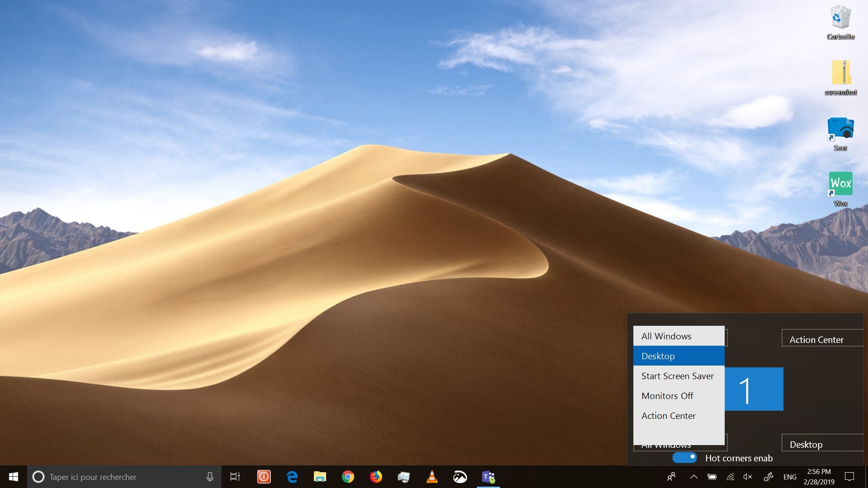Image resolution: width=868 pixels, height=488 pixels.
Task: Open the round black-and-white app on the taskbar
Action: click(460, 477)
